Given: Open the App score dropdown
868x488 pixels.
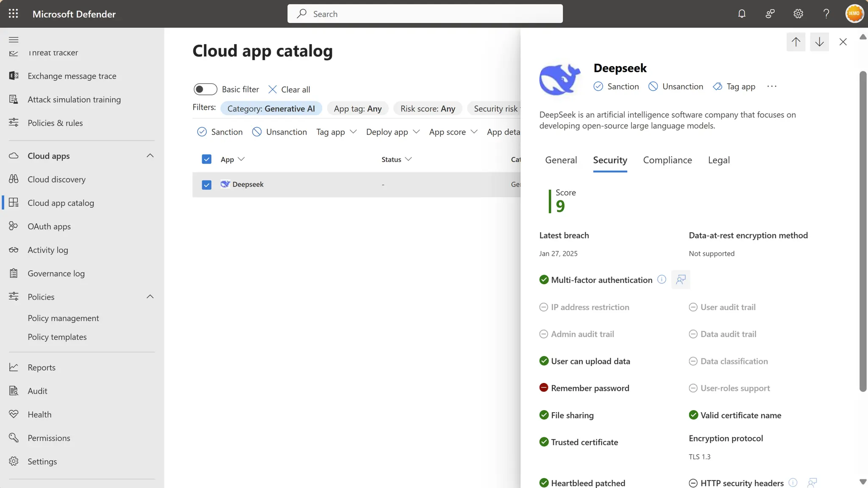Looking at the screenshot, I should click(453, 132).
